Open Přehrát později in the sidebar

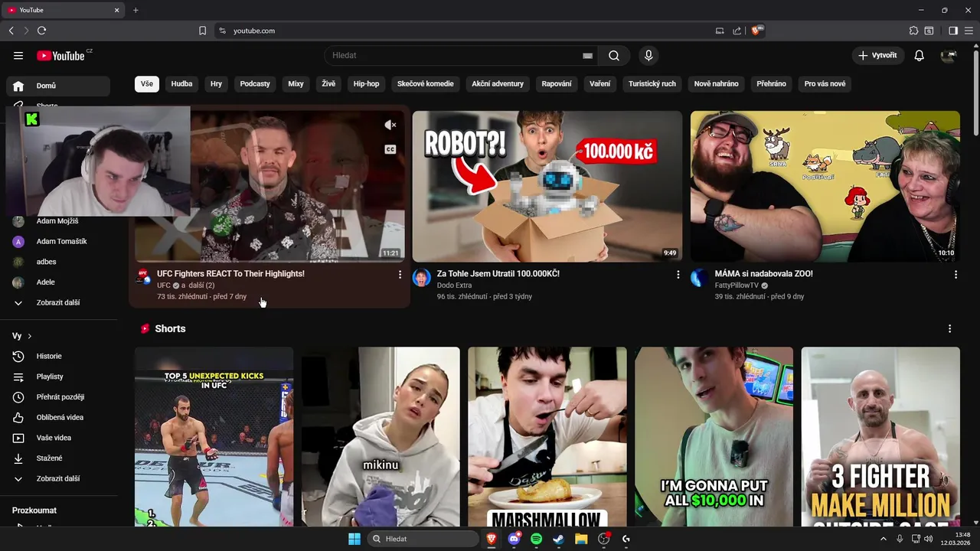(58, 397)
